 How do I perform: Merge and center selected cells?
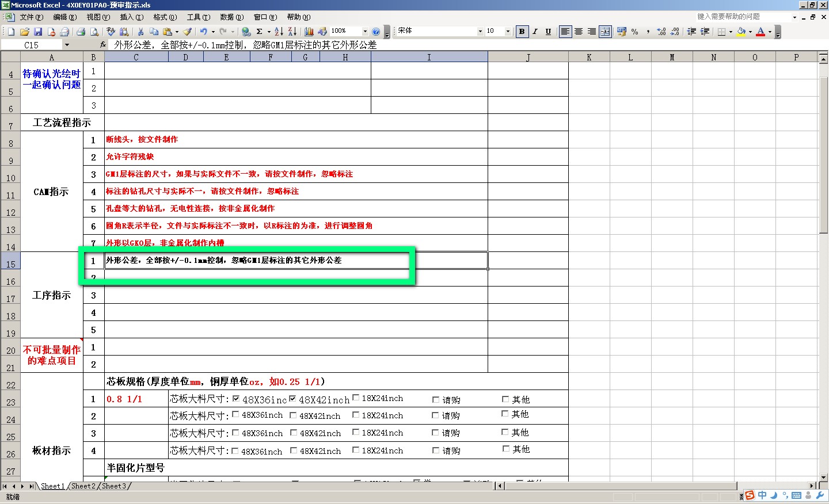click(605, 32)
